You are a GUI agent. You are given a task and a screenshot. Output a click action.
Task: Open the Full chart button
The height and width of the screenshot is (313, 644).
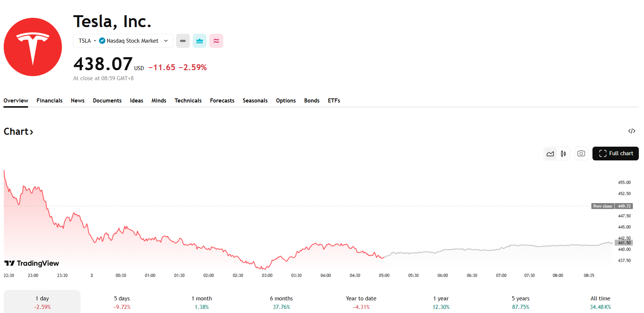pyautogui.click(x=615, y=153)
